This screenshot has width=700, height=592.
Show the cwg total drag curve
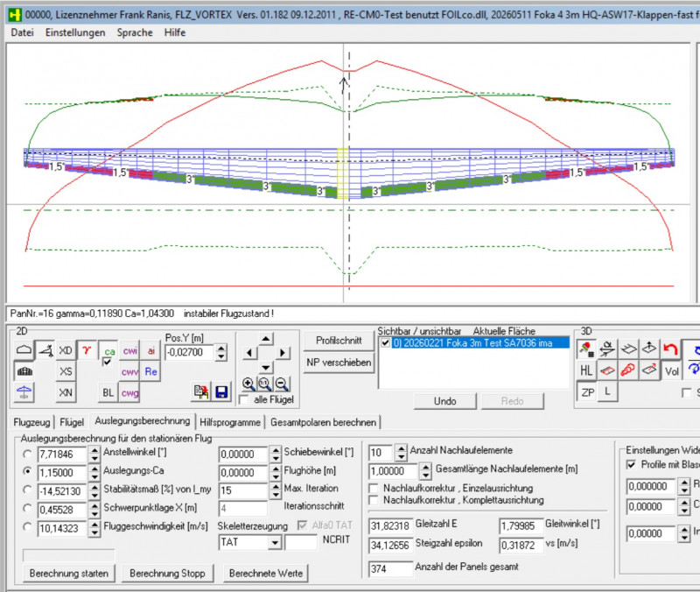click(x=129, y=392)
